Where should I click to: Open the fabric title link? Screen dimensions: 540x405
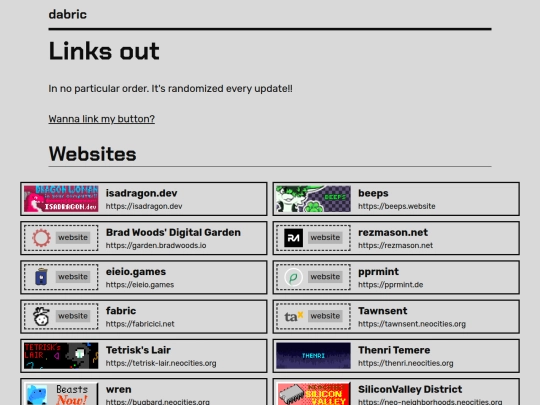(121, 311)
